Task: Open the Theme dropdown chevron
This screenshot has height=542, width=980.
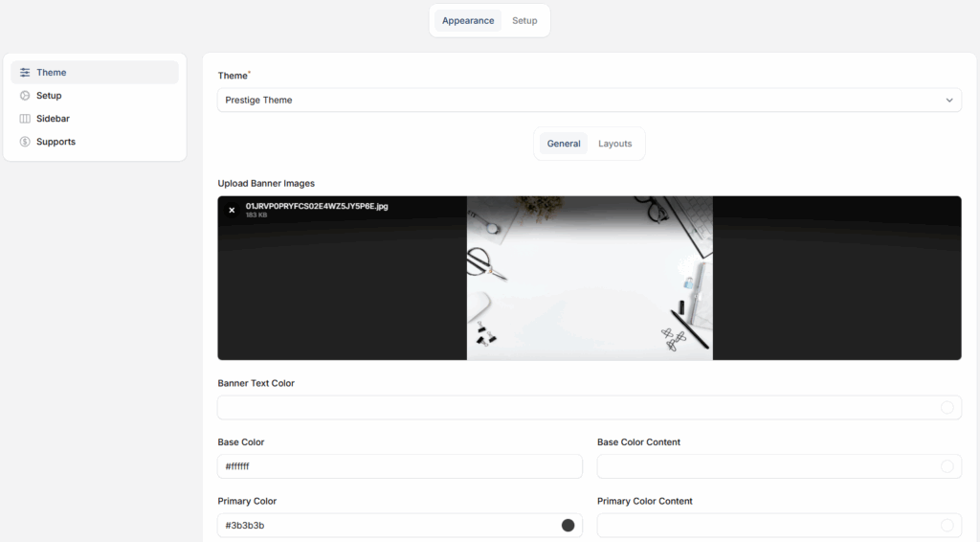Action: pyautogui.click(x=949, y=100)
